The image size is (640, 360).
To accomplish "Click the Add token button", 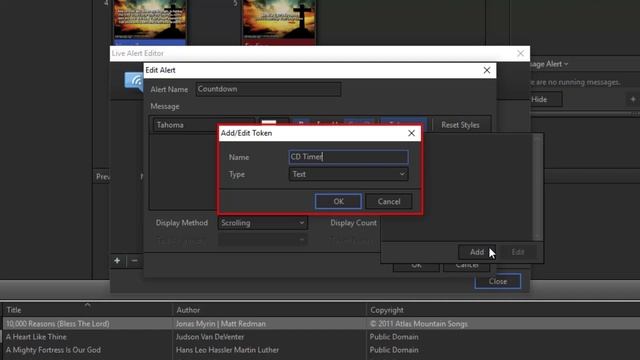I will click(x=477, y=252).
